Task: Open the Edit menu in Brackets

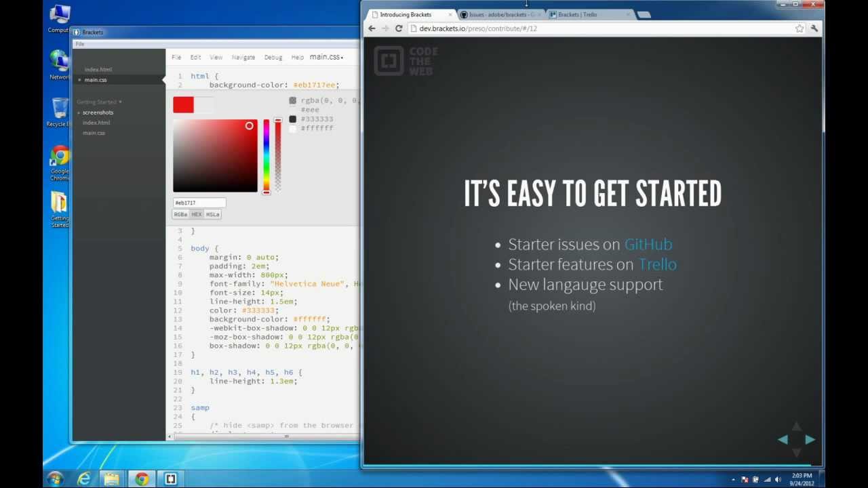Action: click(195, 58)
